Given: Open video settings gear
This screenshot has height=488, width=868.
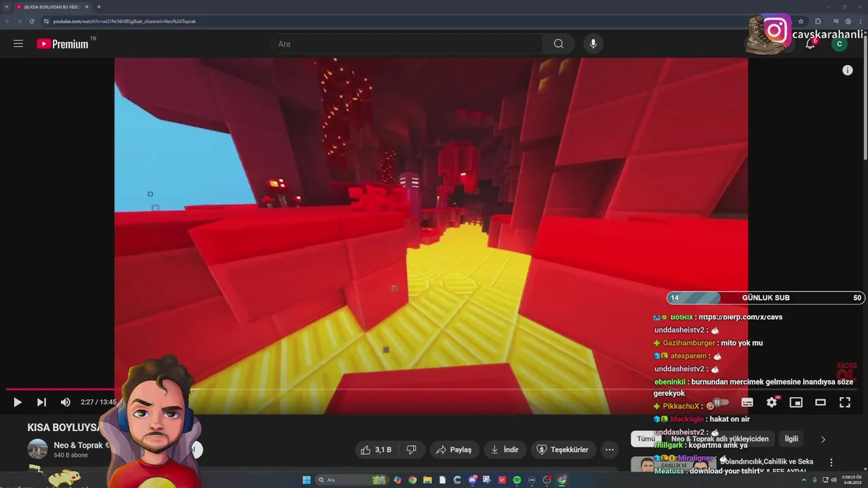Looking at the screenshot, I should pyautogui.click(x=772, y=403).
